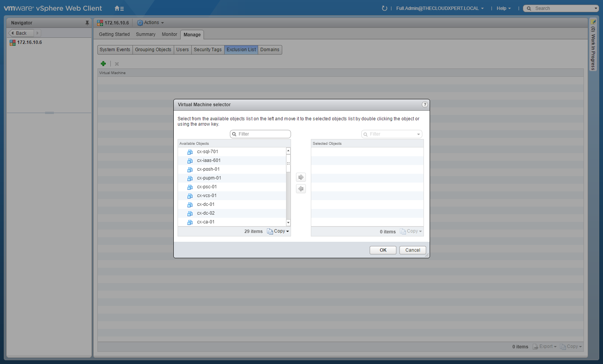Open the help question mark icon
603x364 pixels.
[x=425, y=105]
